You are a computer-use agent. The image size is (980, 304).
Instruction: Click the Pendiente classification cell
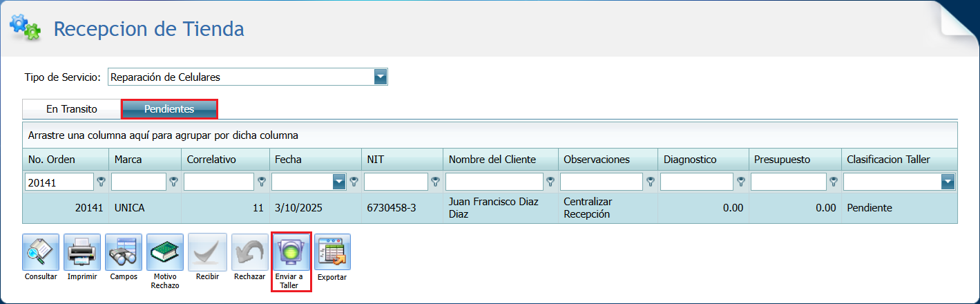(899, 208)
